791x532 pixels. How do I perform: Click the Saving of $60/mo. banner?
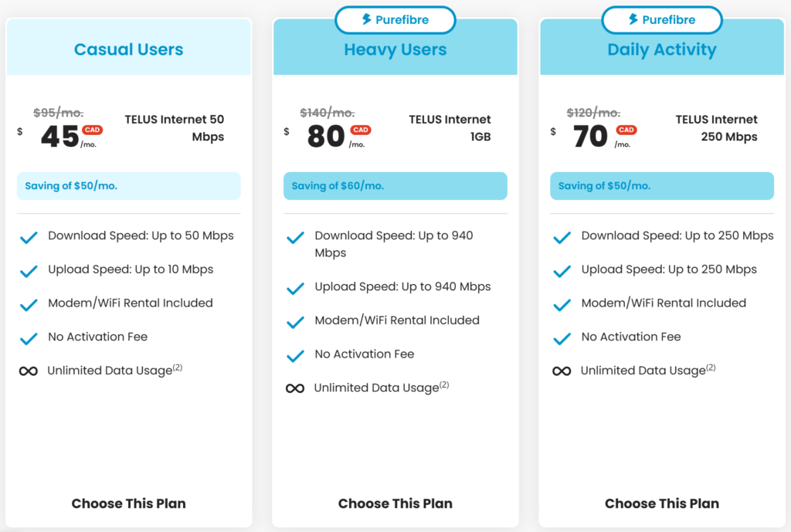tap(395, 185)
